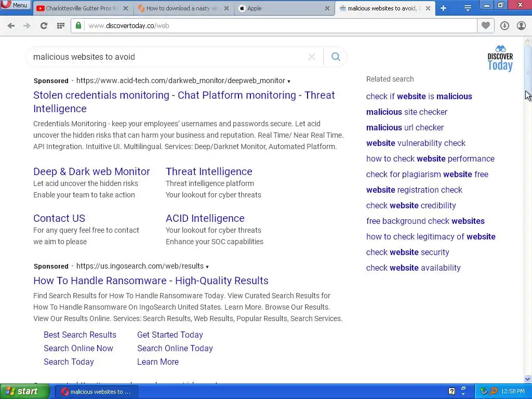This screenshot has width=532, height=399.
Task: Select related search website registration check
Action: tap(414, 190)
